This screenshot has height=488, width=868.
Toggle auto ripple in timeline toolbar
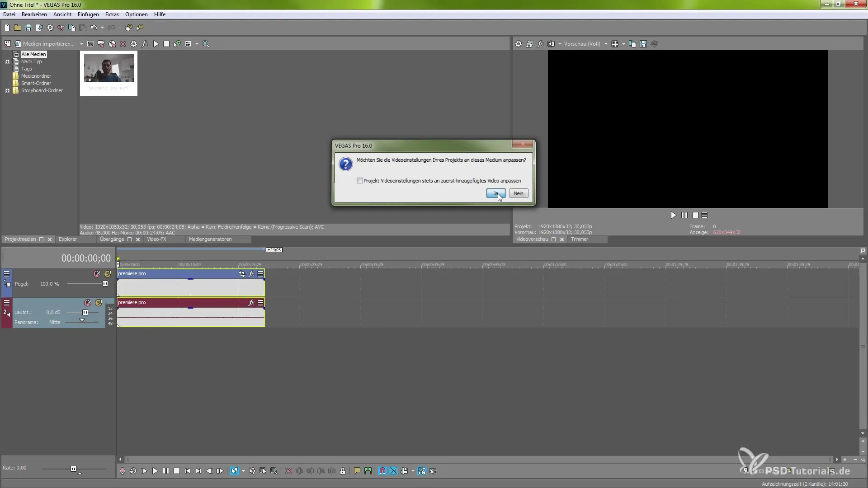click(x=404, y=471)
